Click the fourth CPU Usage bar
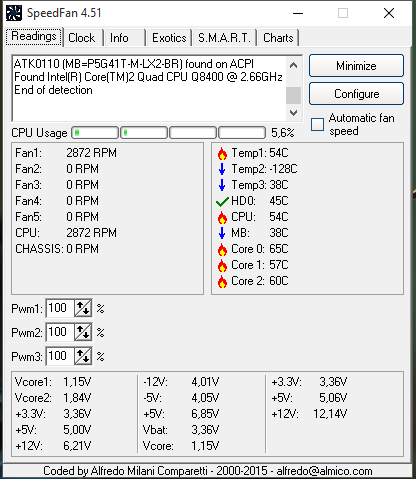 click(x=242, y=133)
